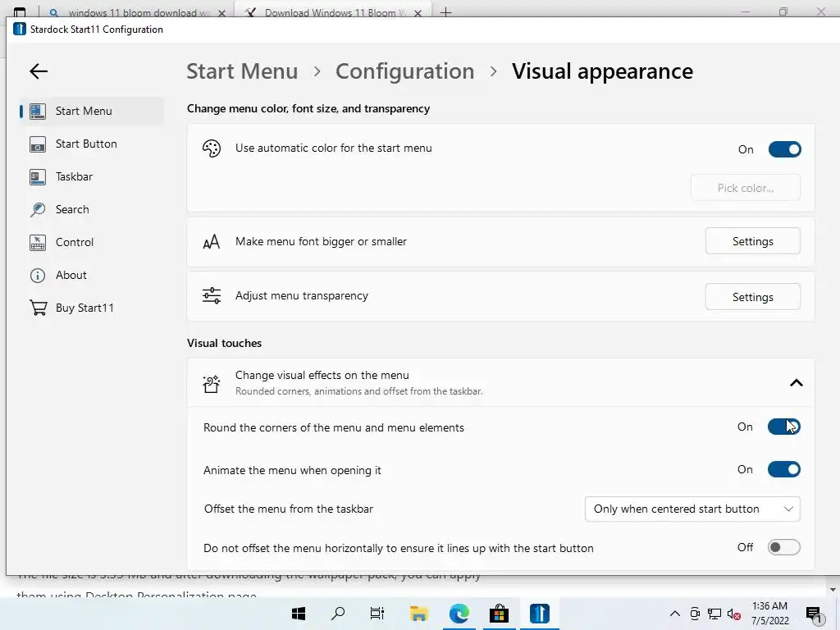Click the visual effects sparkle icon
This screenshot has height=630, width=840.
click(212, 383)
